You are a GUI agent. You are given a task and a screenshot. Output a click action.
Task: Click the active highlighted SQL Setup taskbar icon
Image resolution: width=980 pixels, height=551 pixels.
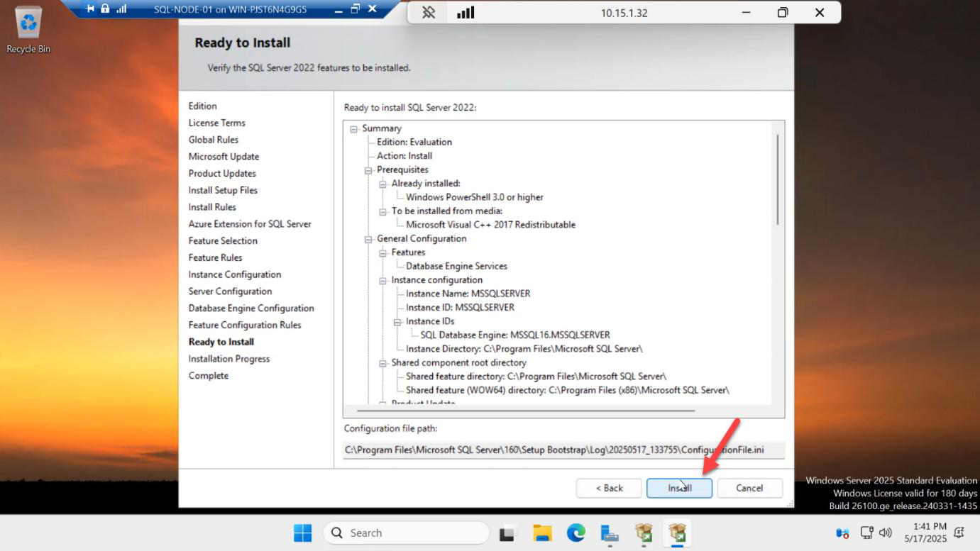point(678,533)
